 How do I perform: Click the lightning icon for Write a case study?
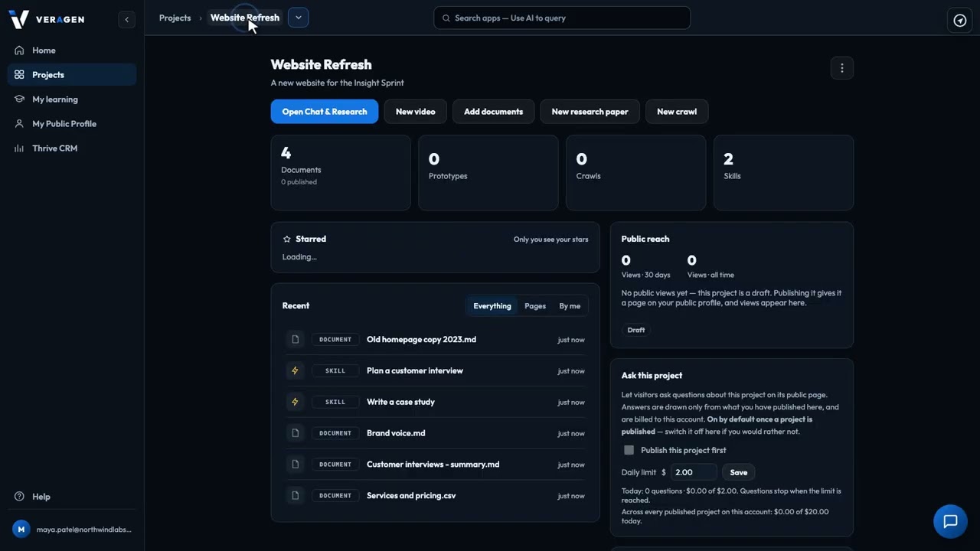pyautogui.click(x=295, y=402)
